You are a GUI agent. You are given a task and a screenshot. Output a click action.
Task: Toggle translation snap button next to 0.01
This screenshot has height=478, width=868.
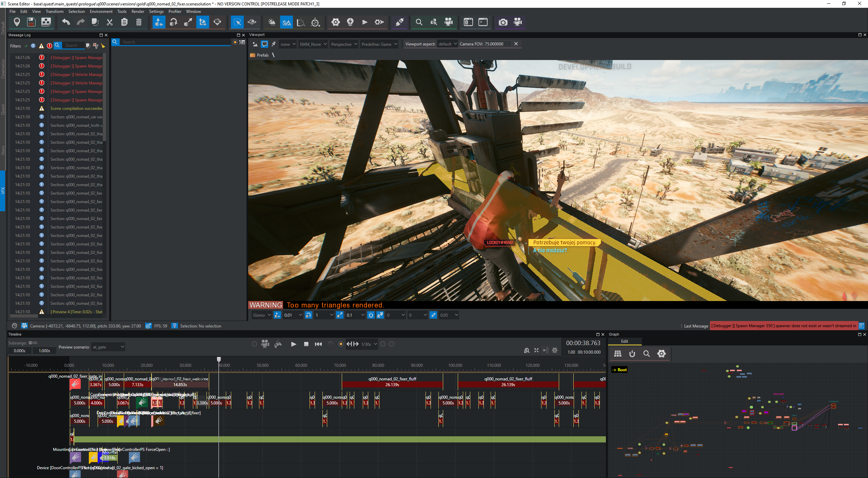pos(277,315)
